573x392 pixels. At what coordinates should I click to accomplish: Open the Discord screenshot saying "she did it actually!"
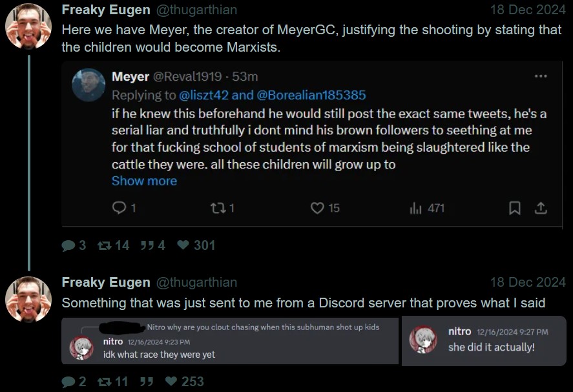point(484,341)
